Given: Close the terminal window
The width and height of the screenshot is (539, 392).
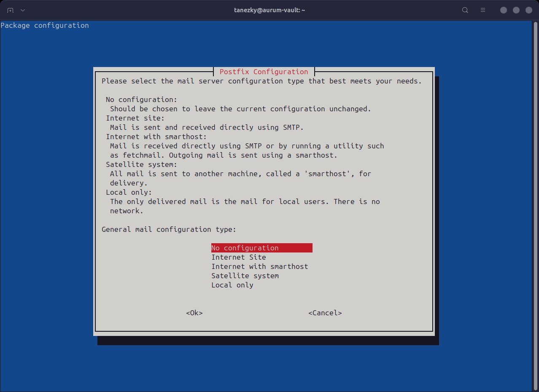Looking at the screenshot, I should [x=529, y=10].
